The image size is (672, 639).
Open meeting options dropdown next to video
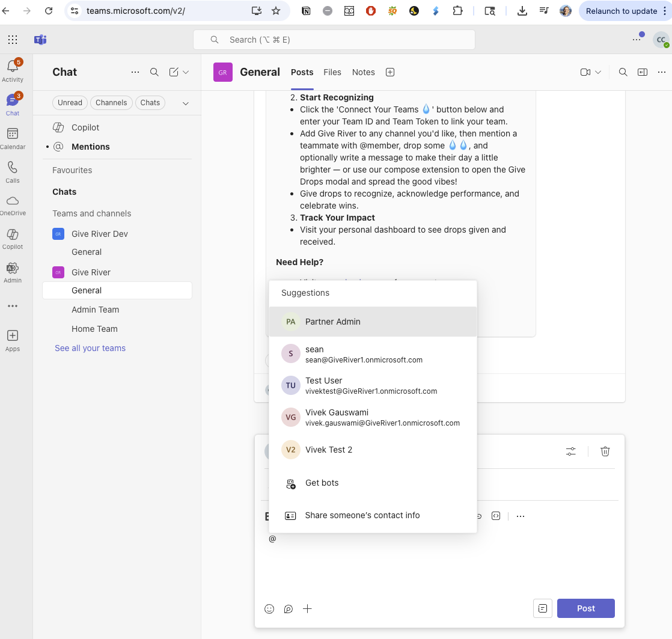(598, 72)
